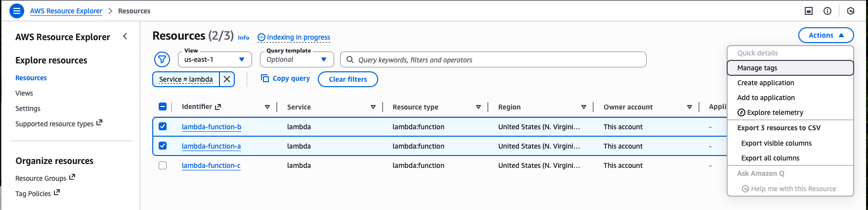
Task: Choose Export visible columns
Action: click(x=790, y=143)
